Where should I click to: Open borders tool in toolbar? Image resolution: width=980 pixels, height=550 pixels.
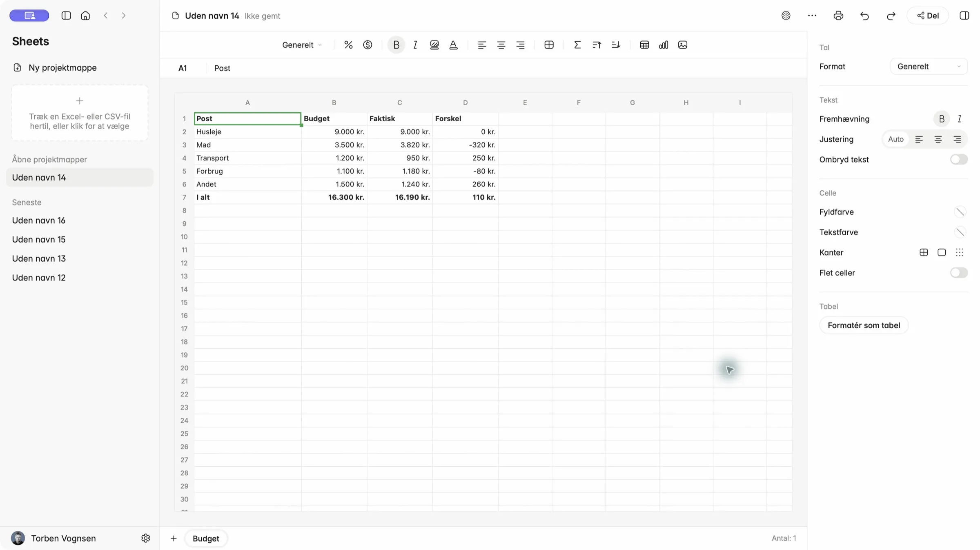click(549, 45)
